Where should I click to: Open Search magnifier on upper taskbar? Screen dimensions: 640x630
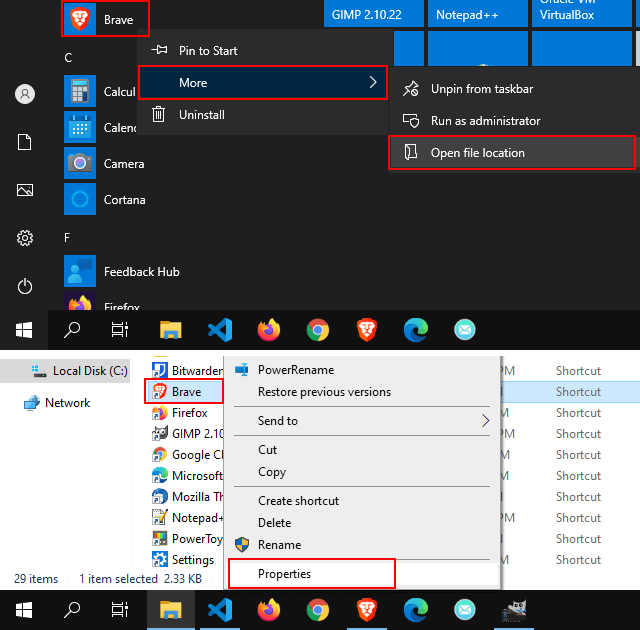72,330
